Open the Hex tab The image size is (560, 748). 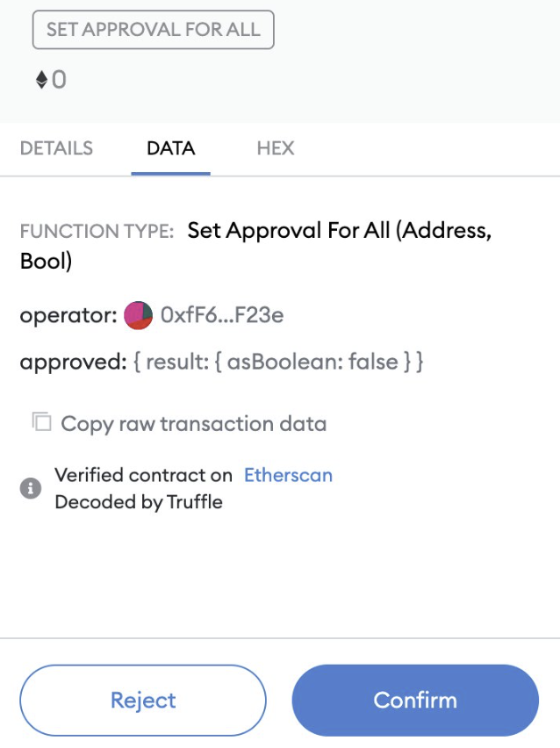pos(276,148)
